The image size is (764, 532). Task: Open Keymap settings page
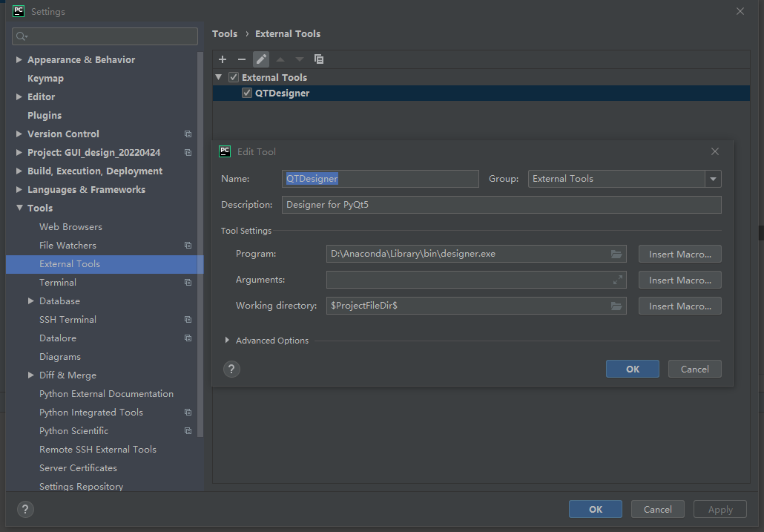(x=45, y=79)
